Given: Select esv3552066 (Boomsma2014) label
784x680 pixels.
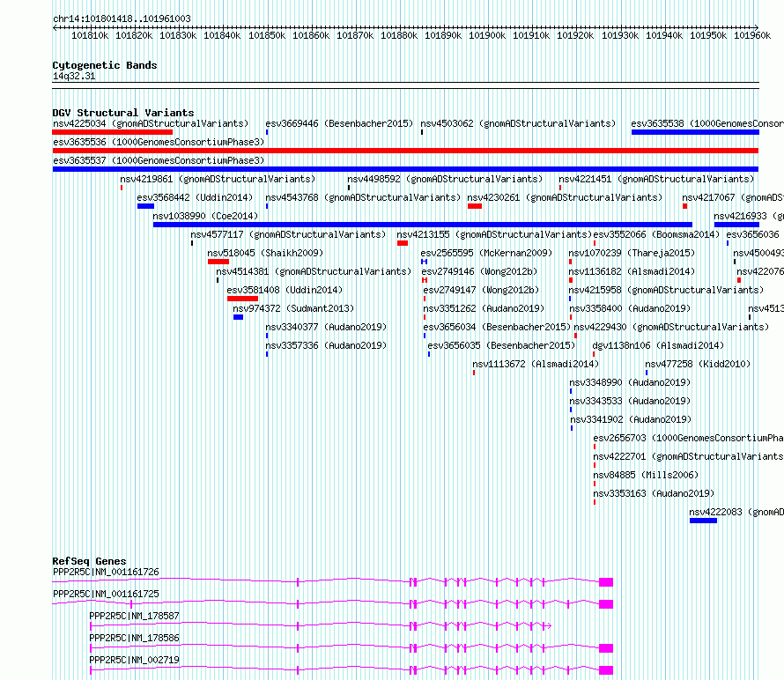Looking at the screenshot, I should click(x=656, y=234).
